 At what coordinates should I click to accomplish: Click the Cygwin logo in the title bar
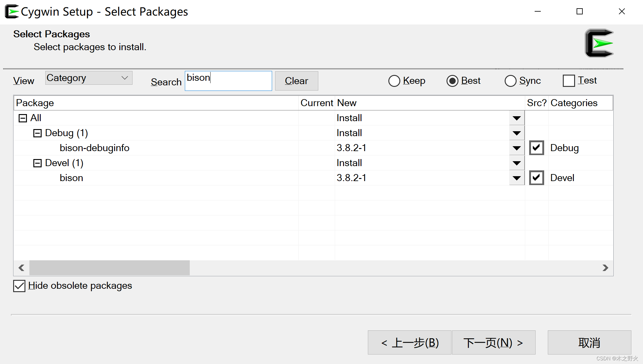12,12
